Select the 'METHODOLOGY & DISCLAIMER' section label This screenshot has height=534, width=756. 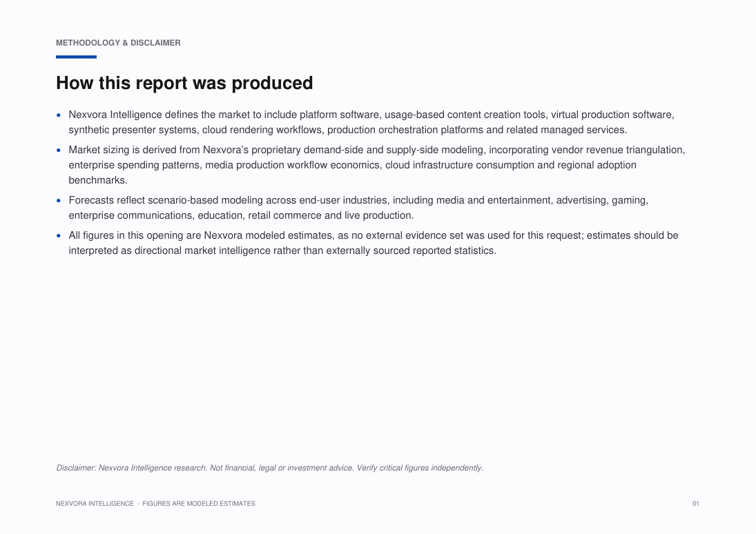(x=118, y=43)
